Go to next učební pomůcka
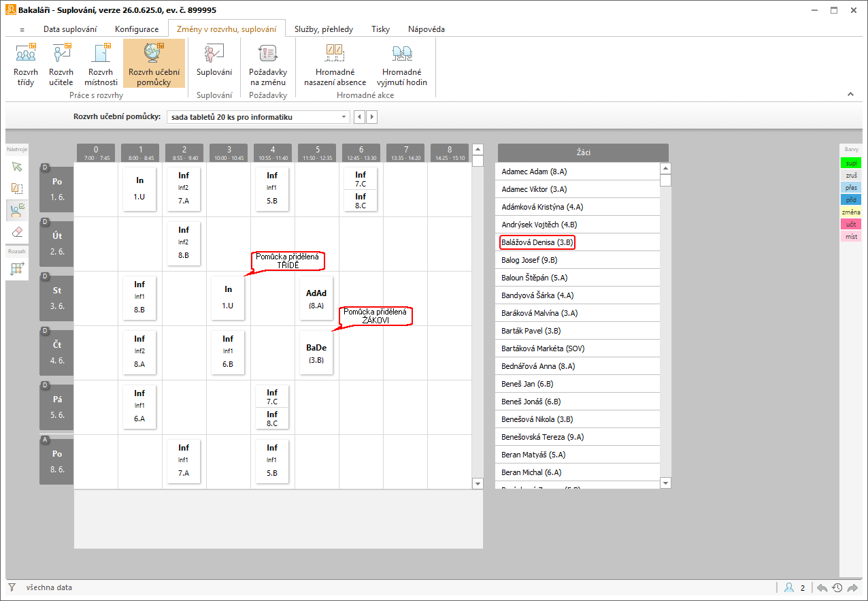This screenshot has width=868, height=601. click(x=372, y=117)
